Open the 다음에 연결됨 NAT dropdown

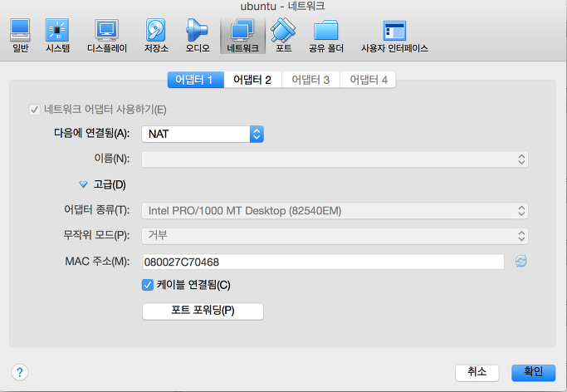[x=203, y=135]
